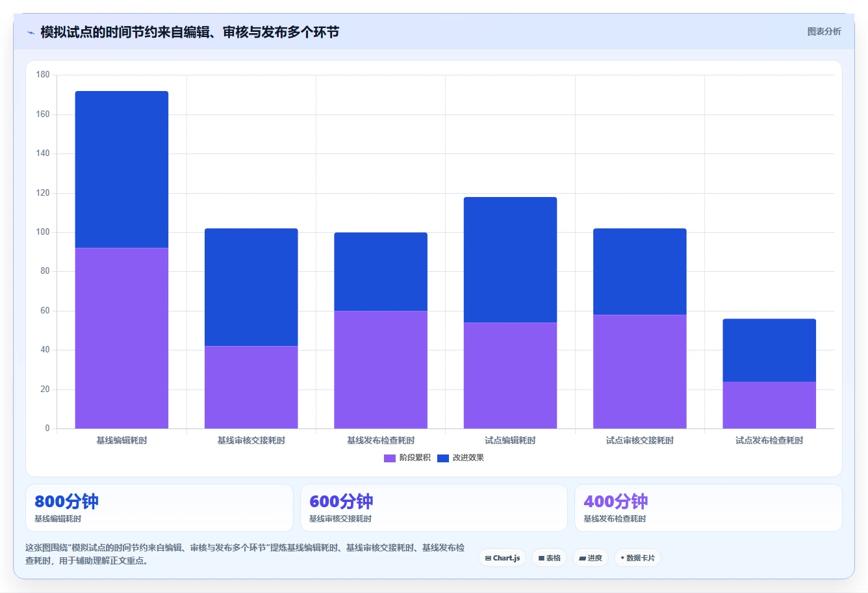Click the 100 y-axis tick label
The height and width of the screenshot is (593, 868).
43,232
